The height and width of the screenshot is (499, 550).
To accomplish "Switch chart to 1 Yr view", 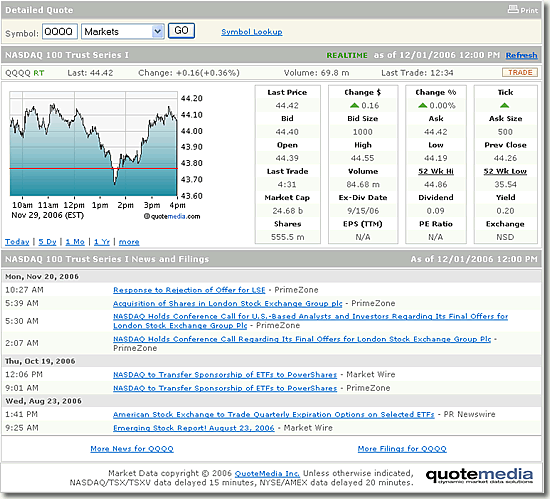I will click(x=102, y=242).
